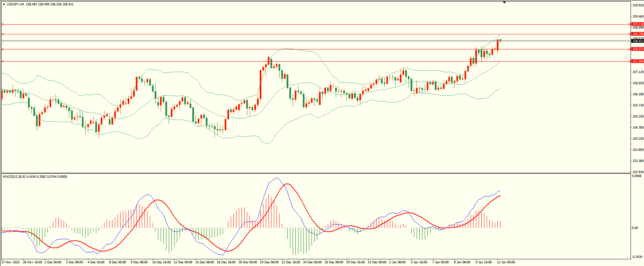Open the triangle menu beside USDJPY,H4
This screenshot has height=266, width=644.
(4, 4)
